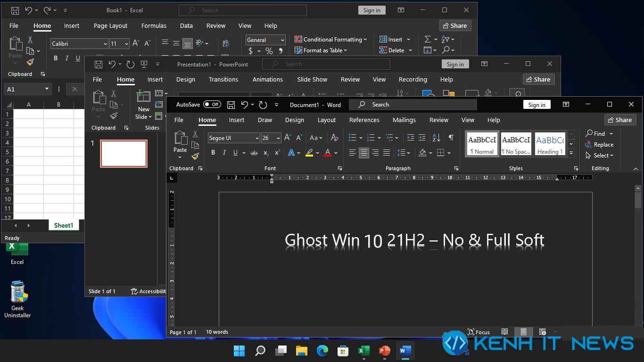Switch to the References tab in Word
Image resolution: width=644 pixels, height=362 pixels.
pos(364,120)
